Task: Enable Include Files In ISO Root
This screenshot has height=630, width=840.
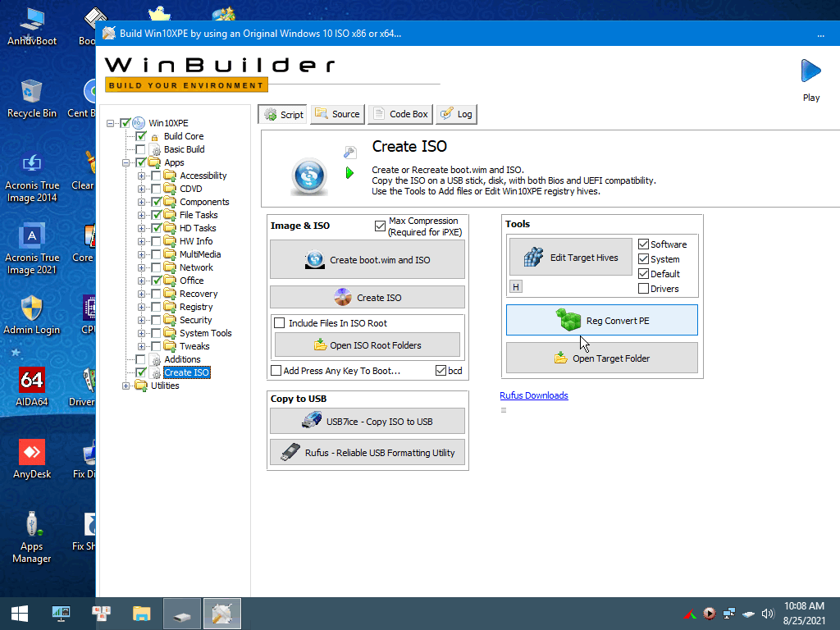Action: click(x=279, y=323)
